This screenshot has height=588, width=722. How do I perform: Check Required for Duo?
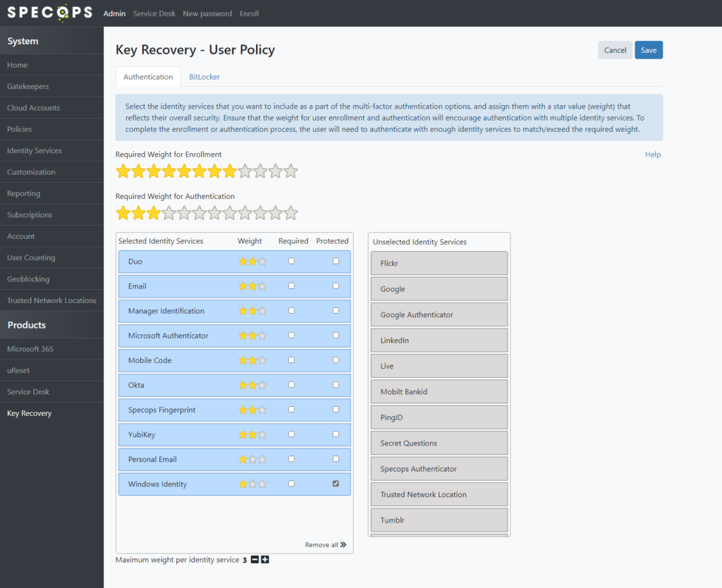click(291, 261)
